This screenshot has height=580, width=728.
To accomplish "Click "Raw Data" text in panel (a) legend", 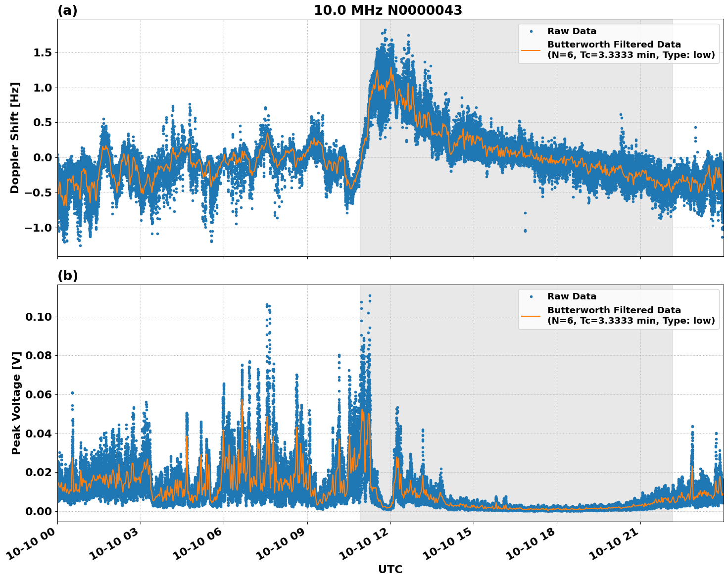I will pos(572,31).
